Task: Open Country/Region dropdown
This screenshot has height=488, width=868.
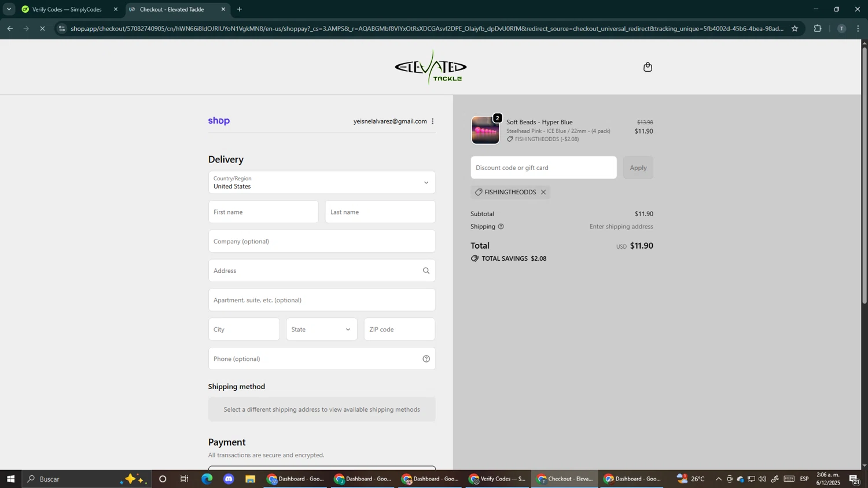Action: (x=322, y=183)
